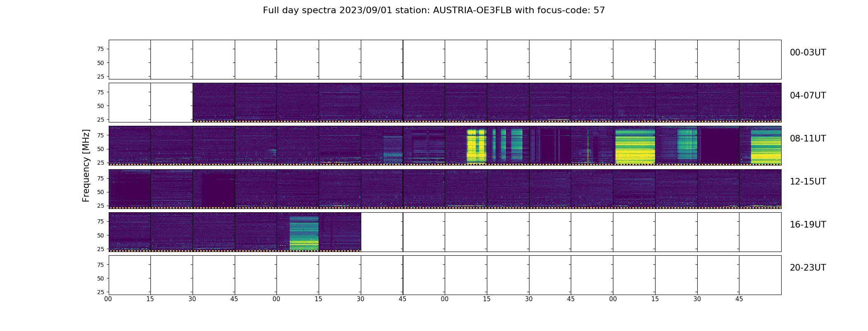Click the 25 tick label of the 20-23UT row
This screenshot has width=868, height=331.
(100, 292)
